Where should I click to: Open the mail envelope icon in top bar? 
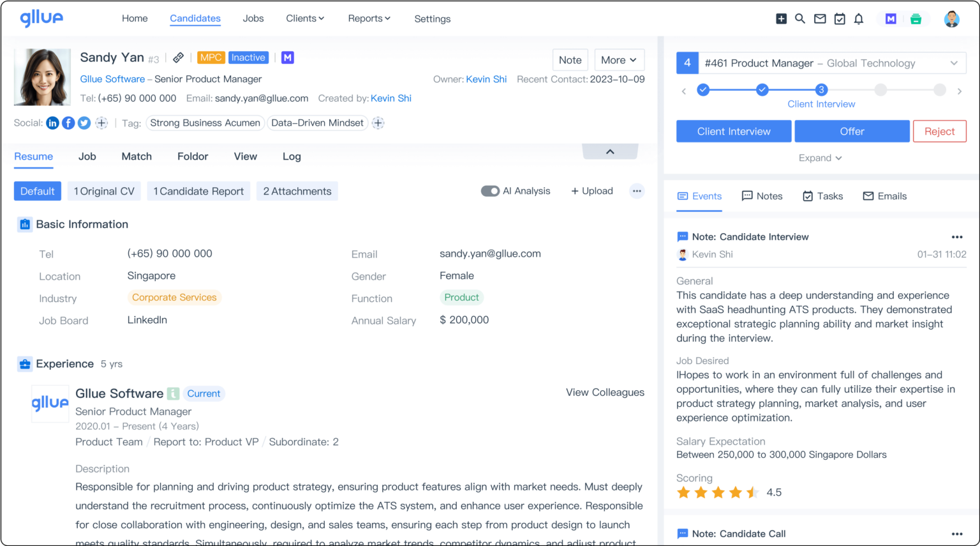point(820,19)
